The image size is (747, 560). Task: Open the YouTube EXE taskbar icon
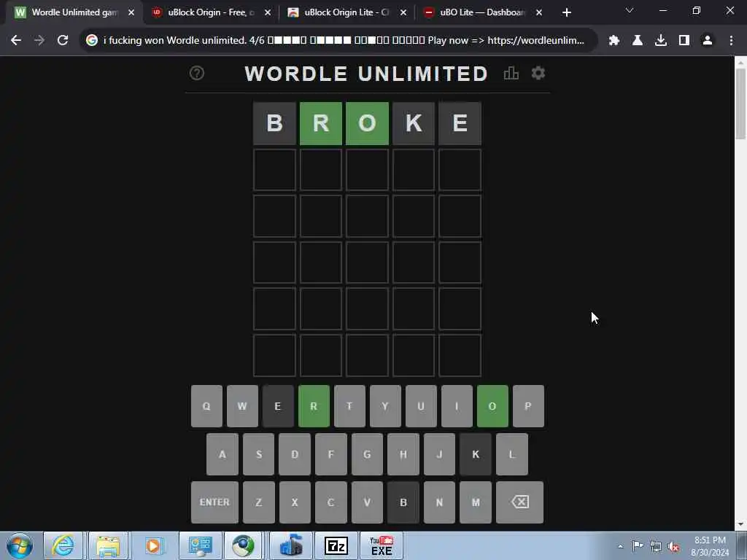click(x=382, y=545)
